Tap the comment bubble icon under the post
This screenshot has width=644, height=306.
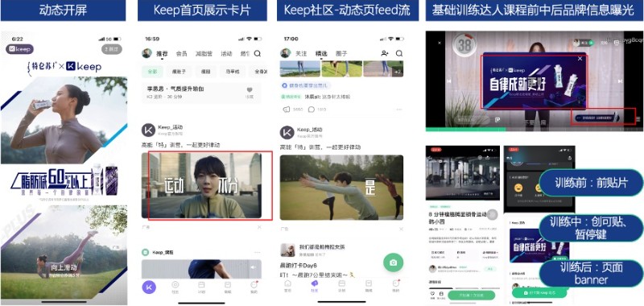(312, 110)
